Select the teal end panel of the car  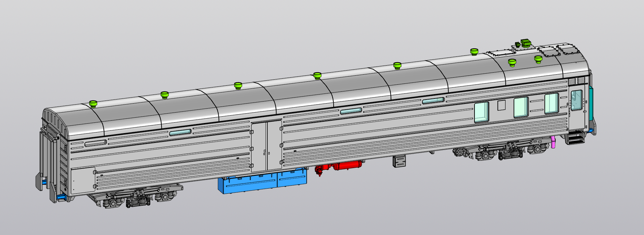[591, 104]
